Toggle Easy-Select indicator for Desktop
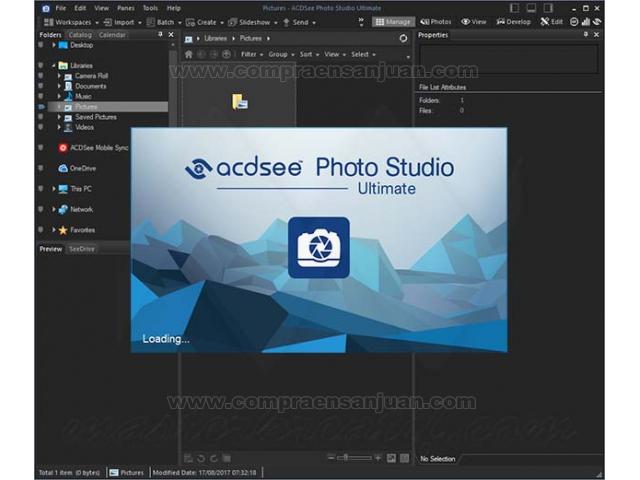This screenshot has height=480, width=640. click(41, 45)
